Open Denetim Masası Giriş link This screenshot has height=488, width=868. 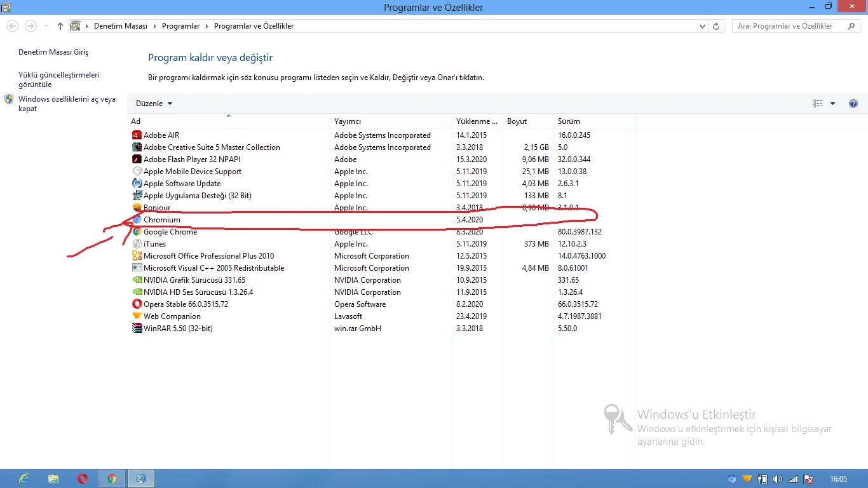(x=53, y=52)
